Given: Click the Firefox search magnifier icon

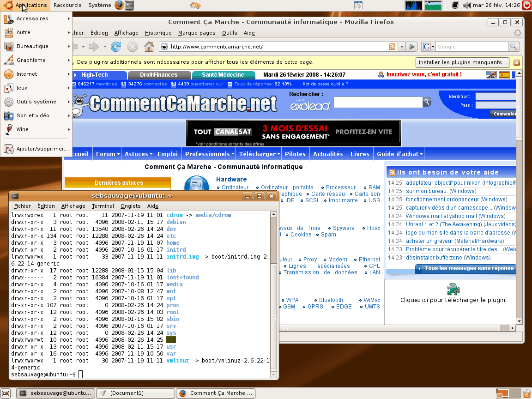Looking at the screenshot, I should pos(514,47).
